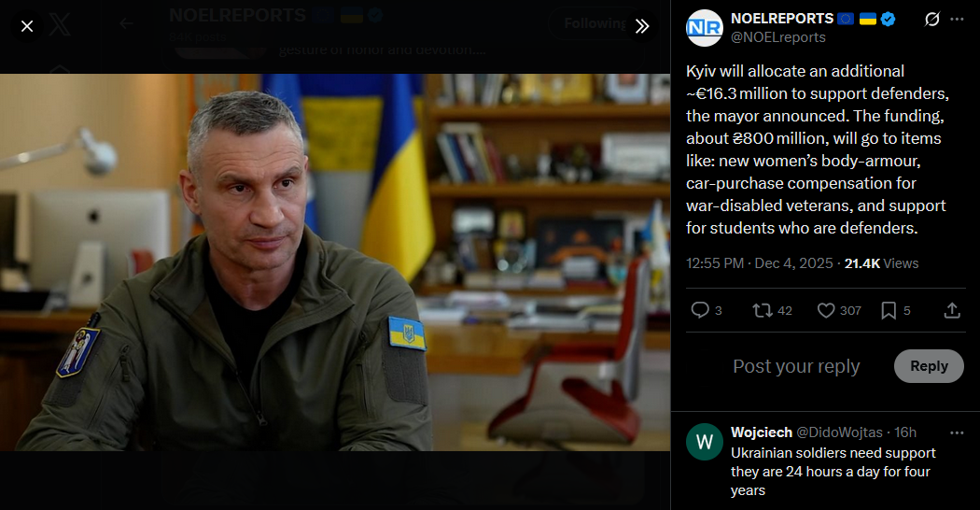Open the 21.4K Views analytics
Screen dimensions: 980x510
(881, 263)
